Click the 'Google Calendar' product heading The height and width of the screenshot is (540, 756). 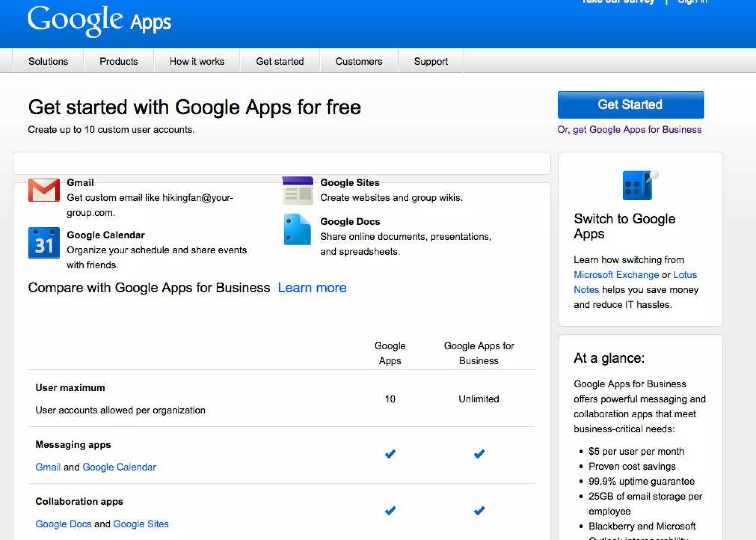pyautogui.click(x=106, y=235)
